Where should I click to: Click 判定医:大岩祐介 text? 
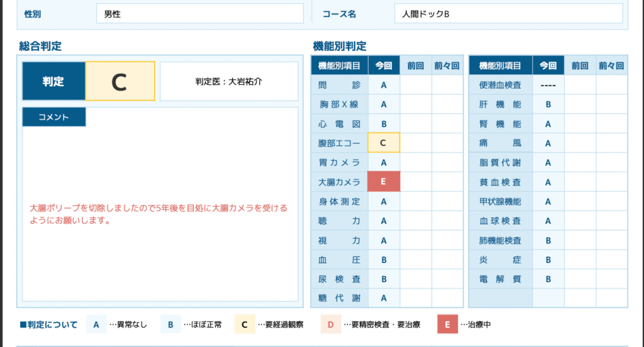tap(228, 81)
